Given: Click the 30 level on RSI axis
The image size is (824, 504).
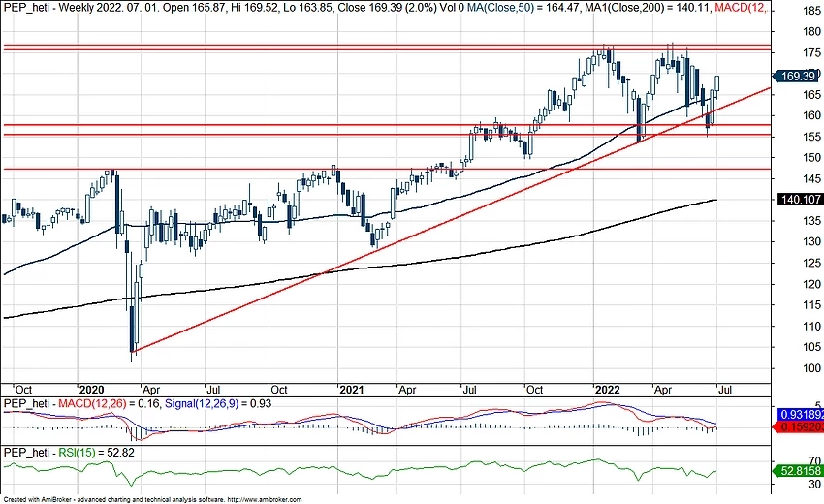Looking at the screenshot, I should 815,484.
